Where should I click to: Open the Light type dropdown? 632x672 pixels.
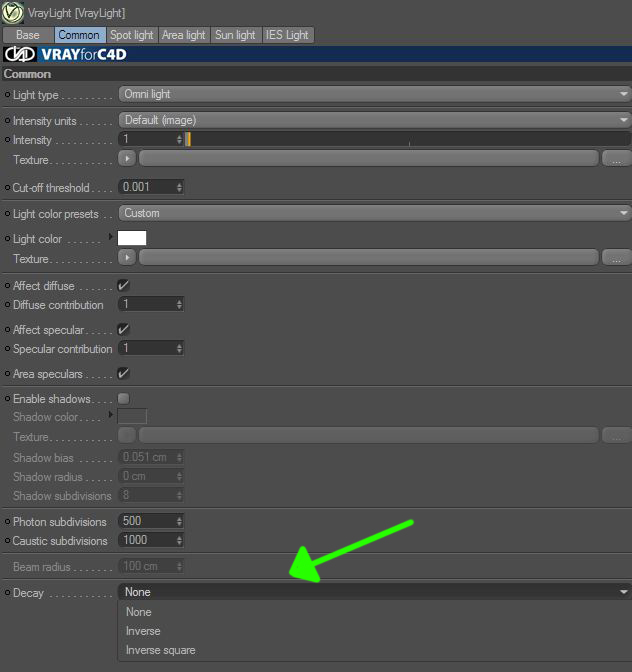click(x=374, y=94)
